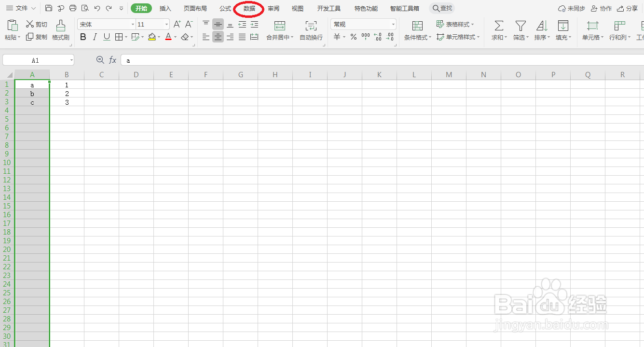This screenshot has height=347, width=644.
Task: Open Table Style (表格样式) dropdown
Action: (x=455, y=24)
